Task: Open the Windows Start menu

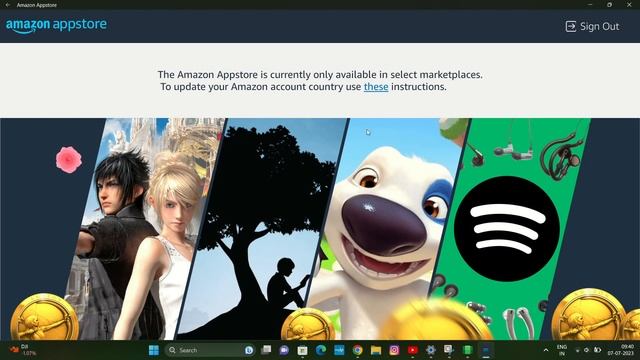Action: click(154, 350)
